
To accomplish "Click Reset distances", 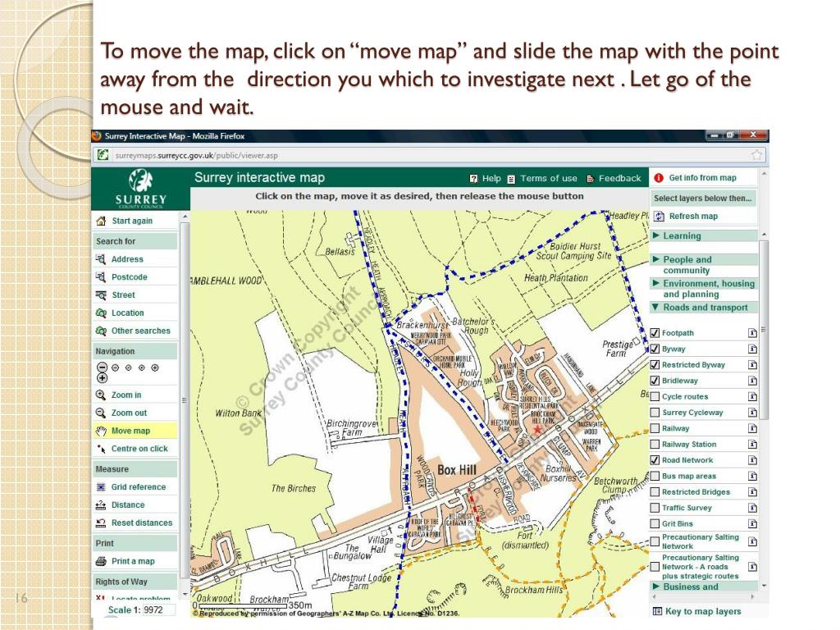I will pyautogui.click(x=141, y=523).
